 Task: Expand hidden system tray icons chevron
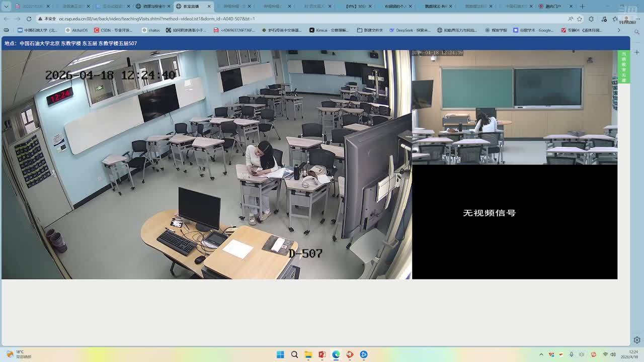541,354
